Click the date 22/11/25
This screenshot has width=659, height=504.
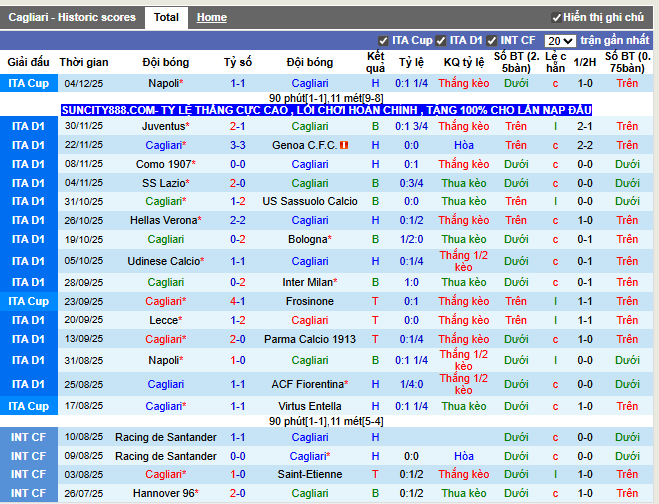click(84, 145)
